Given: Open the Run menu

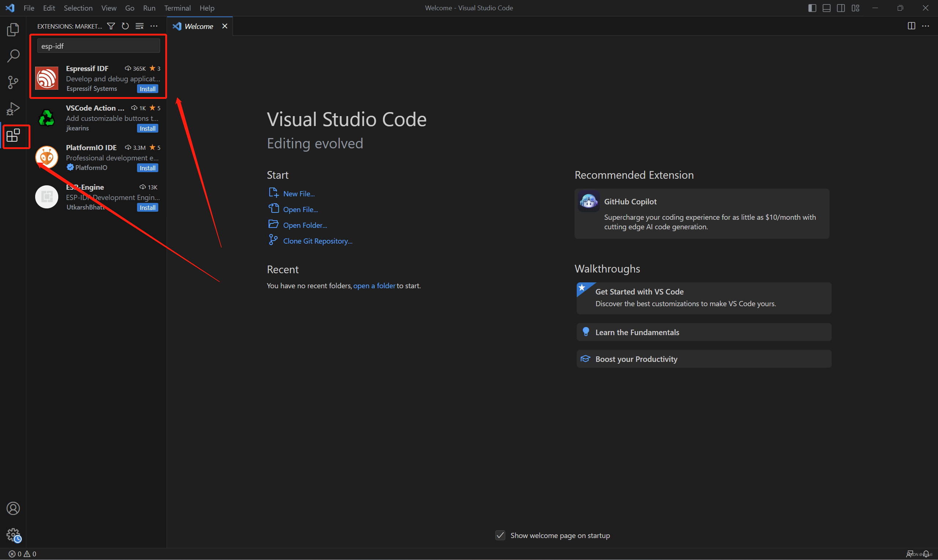Looking at the screenshot, I should [149, 8].
